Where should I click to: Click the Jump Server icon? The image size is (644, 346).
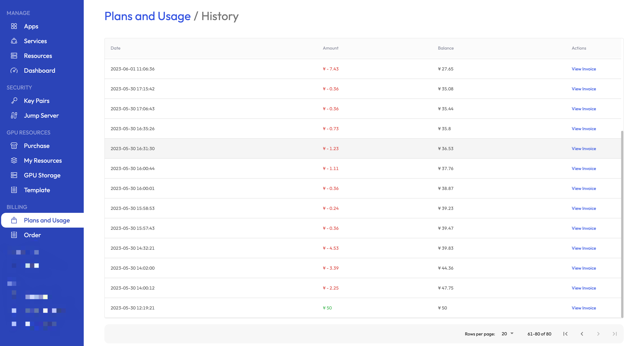[x=14, y=115]
